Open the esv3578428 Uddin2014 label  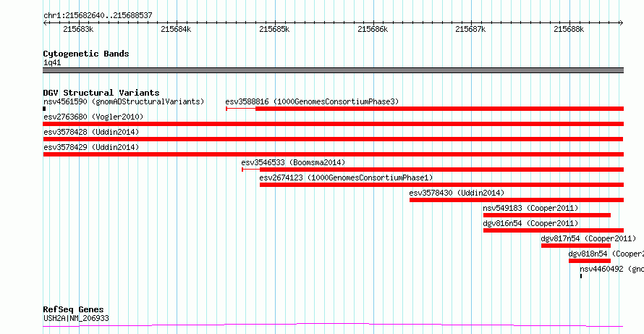click(x=91, y=132)
